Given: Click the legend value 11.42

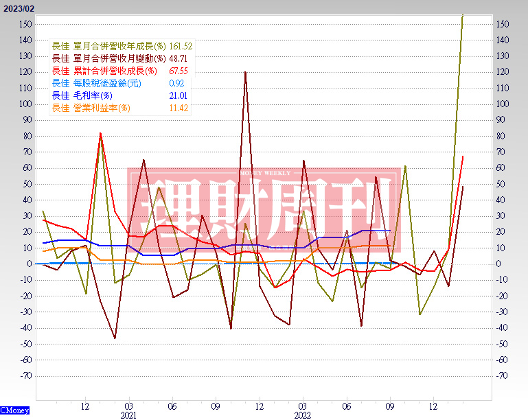Looking at the screenshot, I should (x=178, y=108).
